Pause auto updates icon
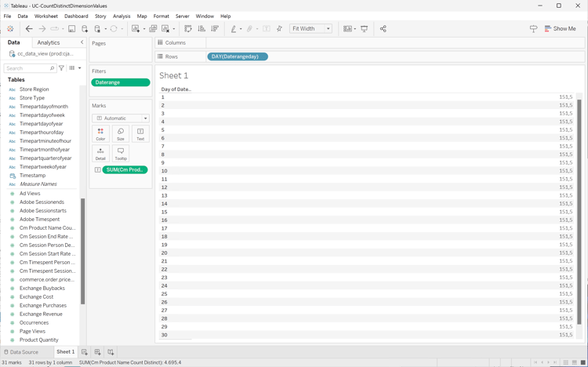588x367 pixels. [x=97, y=29]
